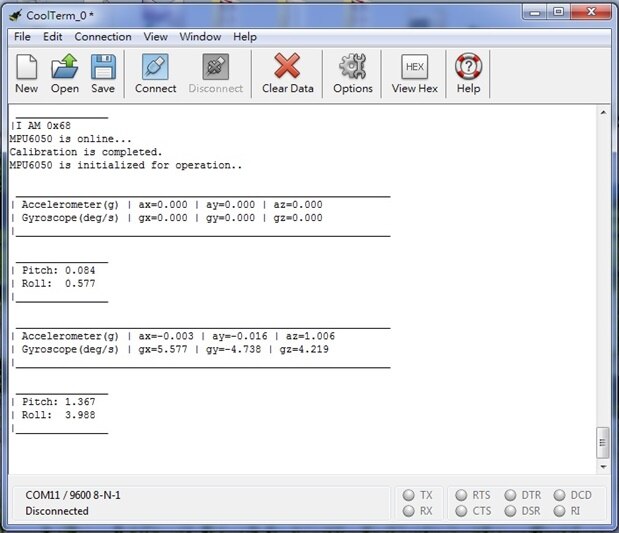This screenshot has width=619, height=533.
Task: Save the current session with Save icon
Action: pos(103,74)
